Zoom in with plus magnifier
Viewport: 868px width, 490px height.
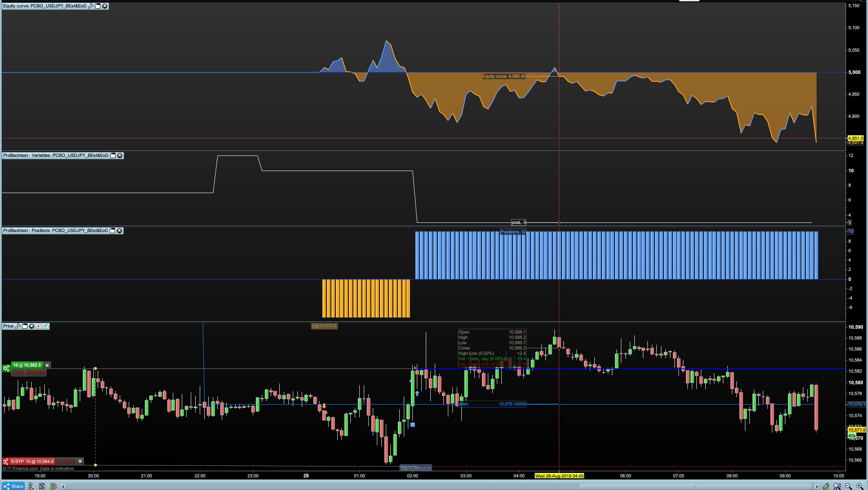(859, 486)
